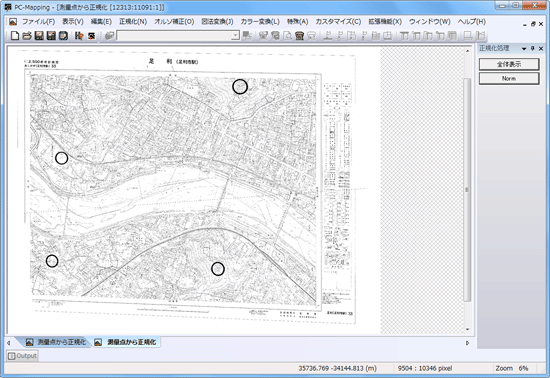550x378 pixels.
Task: Switch to the inactive 測量点から正規化 tab
Action: pos(56,342)
